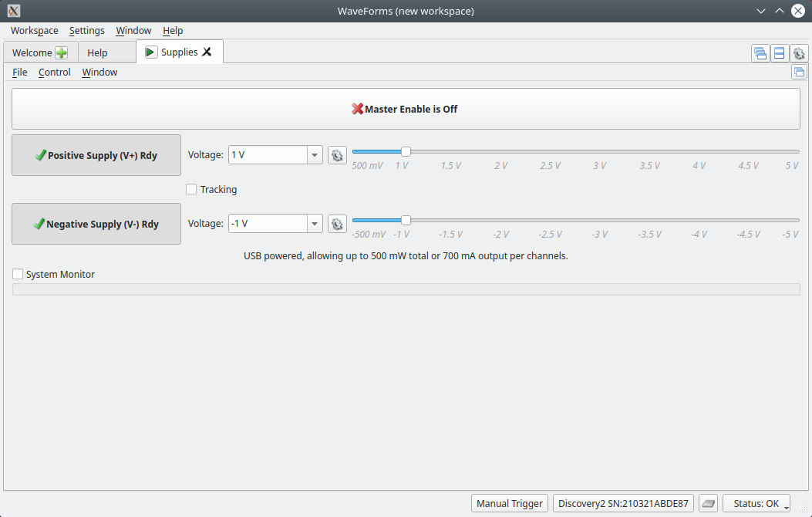Expand the negative voltage -1 V dropdown

click(x=315, y=224)
